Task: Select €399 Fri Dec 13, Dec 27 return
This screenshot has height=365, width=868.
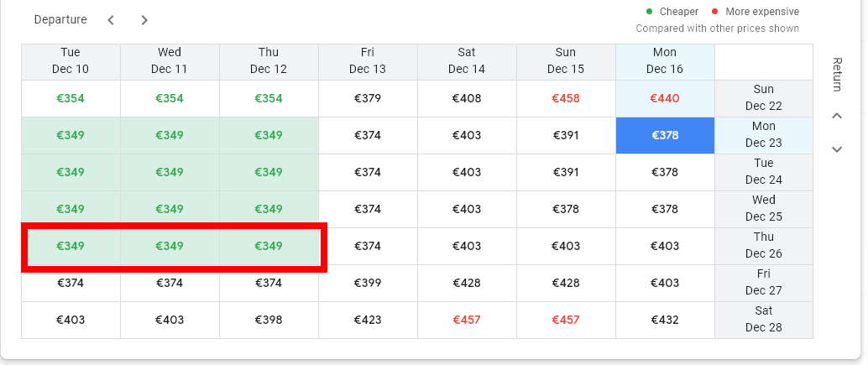Action: tap(368, 283)
